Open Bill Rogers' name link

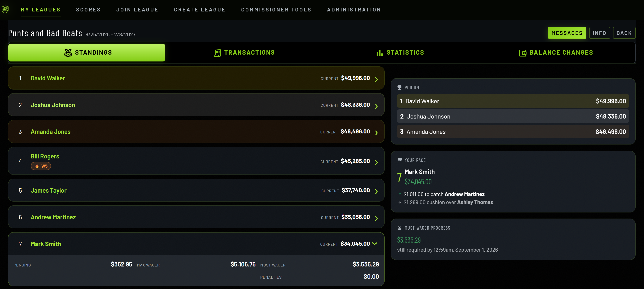coord(45,156)
